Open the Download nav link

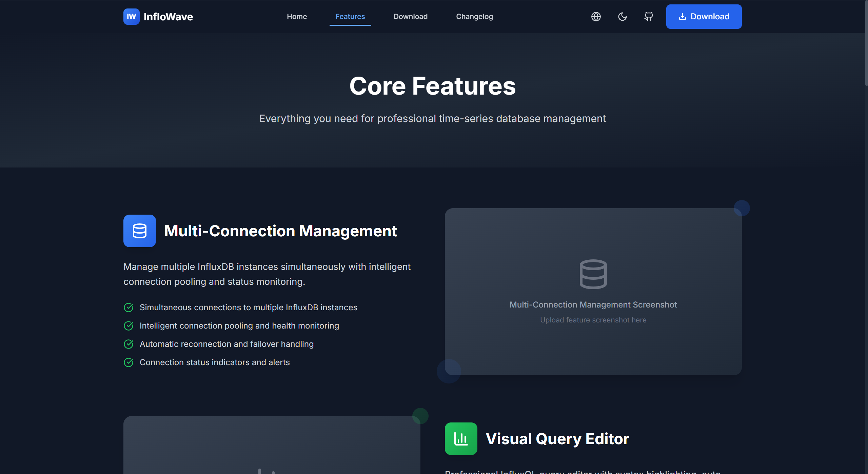(410, 17)
